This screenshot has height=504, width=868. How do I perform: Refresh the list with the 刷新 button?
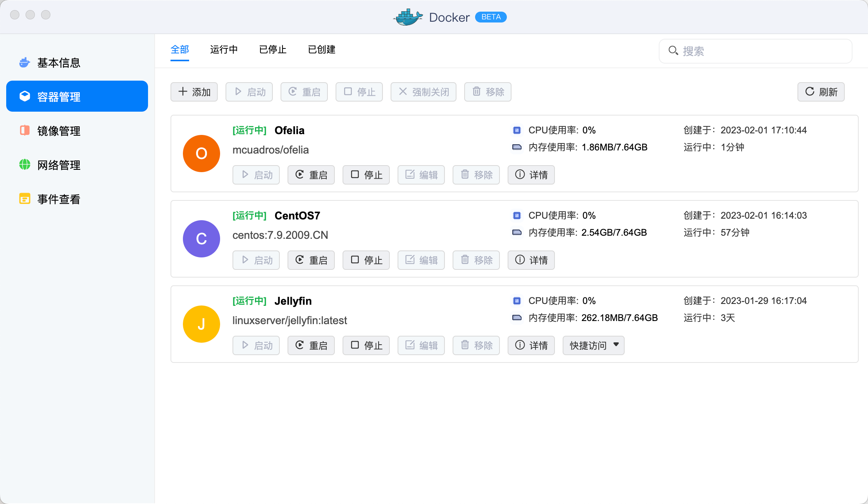click(x=821, y=92)
